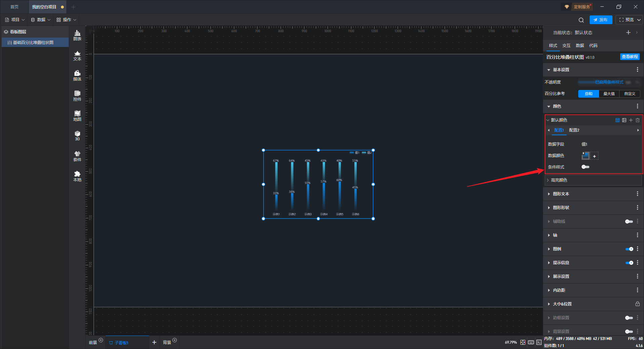Open the blue 数据颜色 swatch
644x349 pixels.
pyautogui.click(x=586, y=156)
